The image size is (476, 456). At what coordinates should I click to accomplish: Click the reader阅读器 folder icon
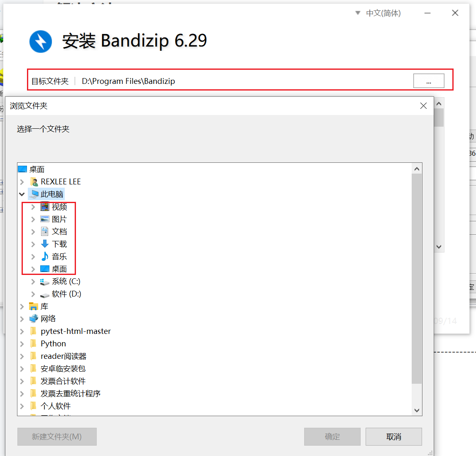click(x=33, y=356)
